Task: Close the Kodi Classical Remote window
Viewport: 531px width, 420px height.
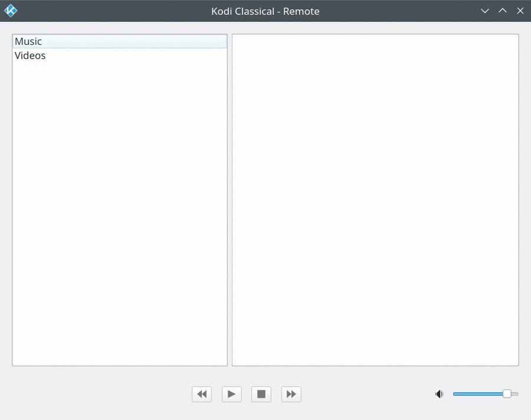Action: (x=520, y=11)
